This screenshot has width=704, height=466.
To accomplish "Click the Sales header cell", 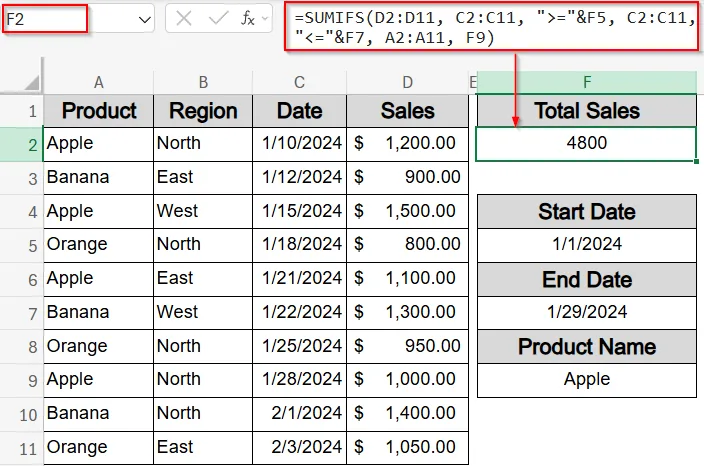I will click(x=407, y=111).
